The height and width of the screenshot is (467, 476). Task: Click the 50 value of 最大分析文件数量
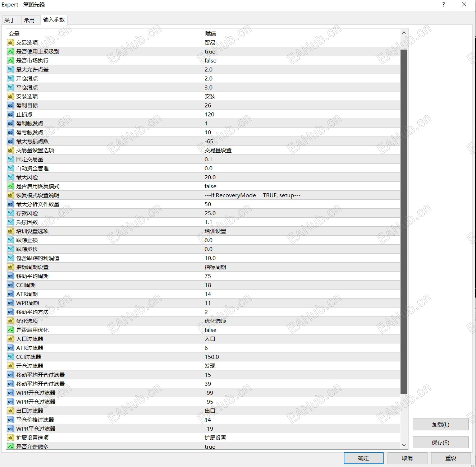tap(208, 204)
